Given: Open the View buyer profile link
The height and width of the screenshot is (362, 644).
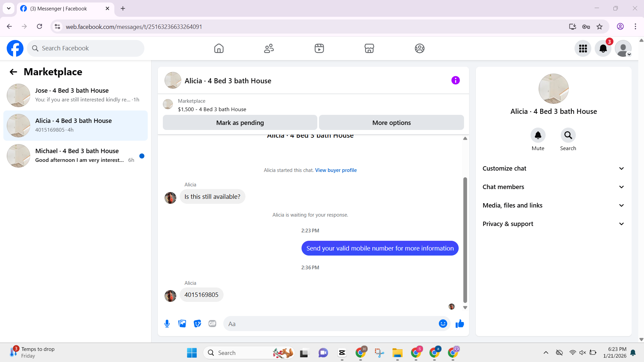Looking at the screenshot, I should (336, 170).
